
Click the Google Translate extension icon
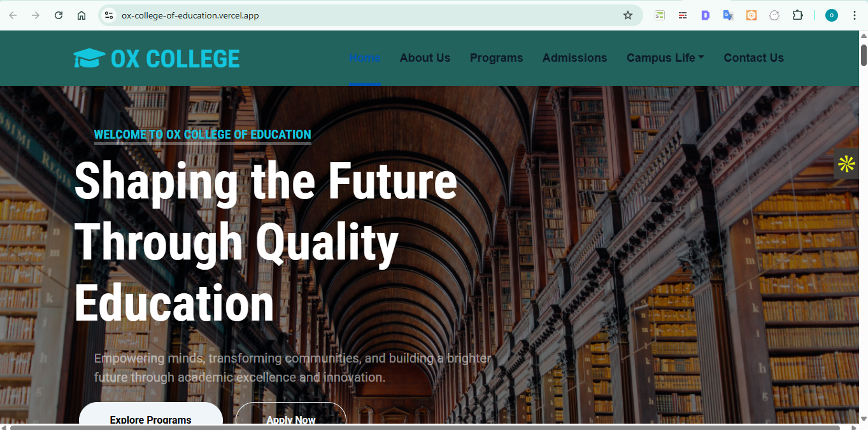click(728, 15)
